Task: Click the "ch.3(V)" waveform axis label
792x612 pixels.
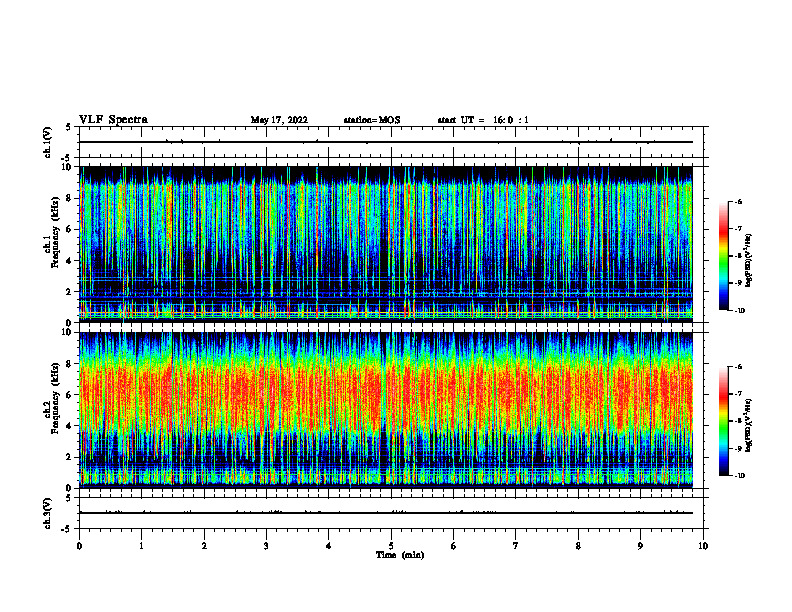Action: [x=48, y=513]
